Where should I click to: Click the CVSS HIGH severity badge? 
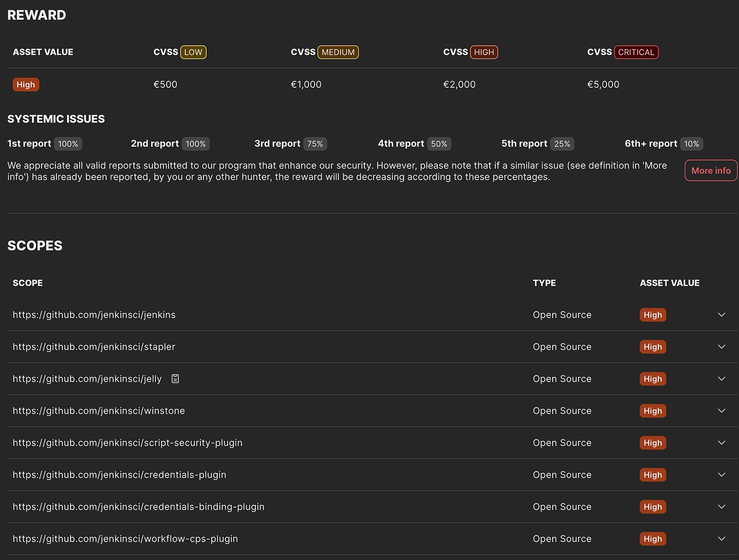(x=484, y=52)
